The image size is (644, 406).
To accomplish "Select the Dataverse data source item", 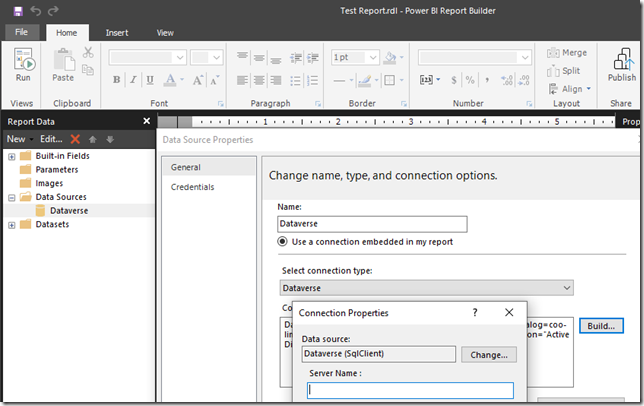I will pos(69,211).
